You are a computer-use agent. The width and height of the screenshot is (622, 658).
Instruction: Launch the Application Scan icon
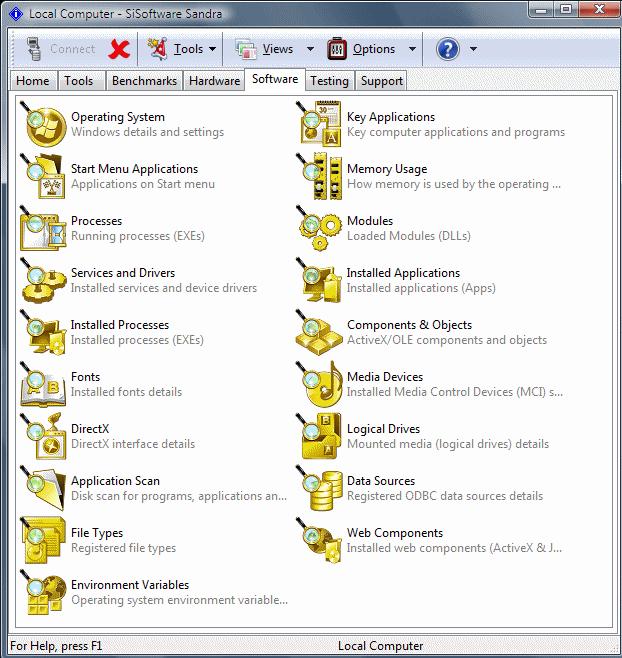coord(43,488)
